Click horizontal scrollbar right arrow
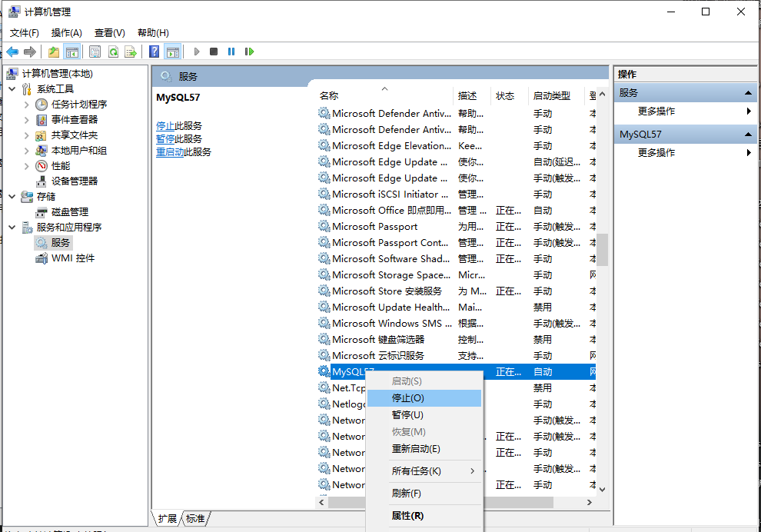Image resolution: width=761 pixels, height=532 pixels. coord(589,502)
